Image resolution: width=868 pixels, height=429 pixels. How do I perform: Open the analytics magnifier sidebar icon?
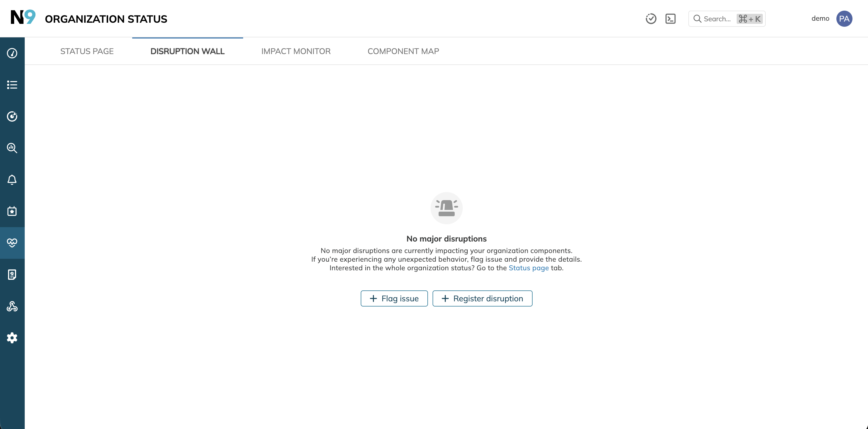12,148
